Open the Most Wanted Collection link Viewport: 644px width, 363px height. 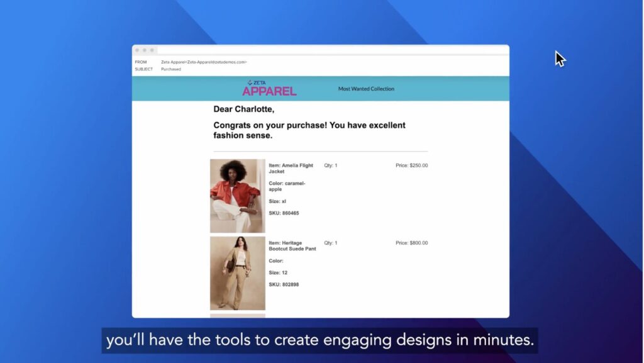[366, 89]
